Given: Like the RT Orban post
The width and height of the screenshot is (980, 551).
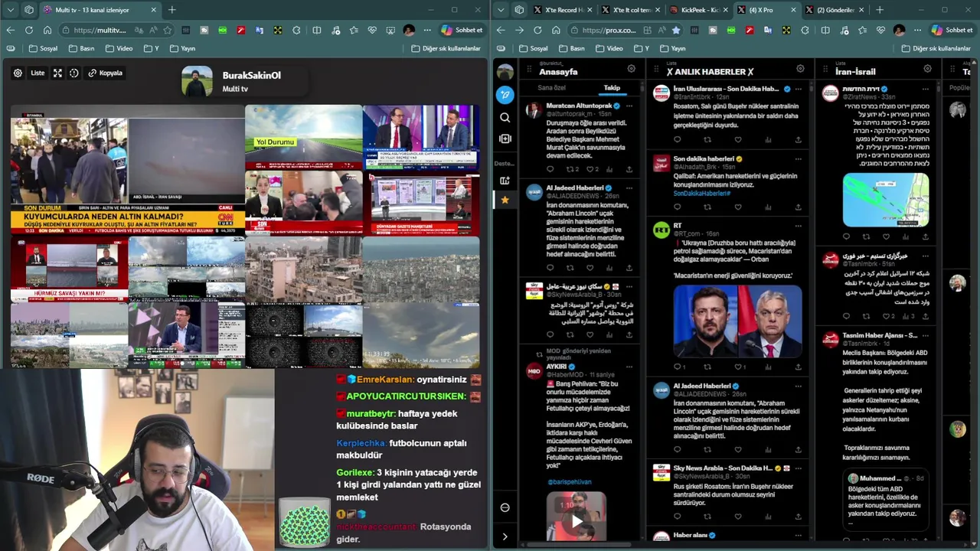Looking at the screenshot, I should pyautogui.click(x=738, y=367).
